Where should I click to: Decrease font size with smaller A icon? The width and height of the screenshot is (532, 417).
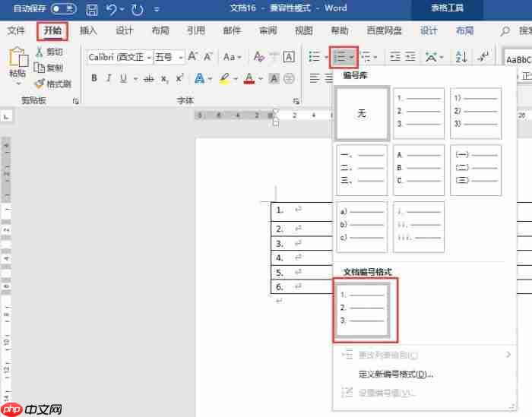pyautogui.click(x=208, y=57)
